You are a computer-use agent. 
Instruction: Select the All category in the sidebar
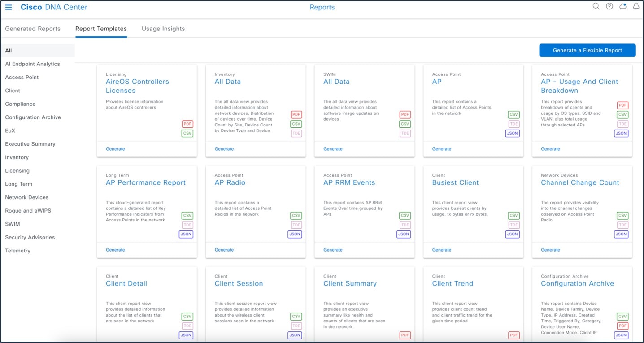click(x=38, y=51)
